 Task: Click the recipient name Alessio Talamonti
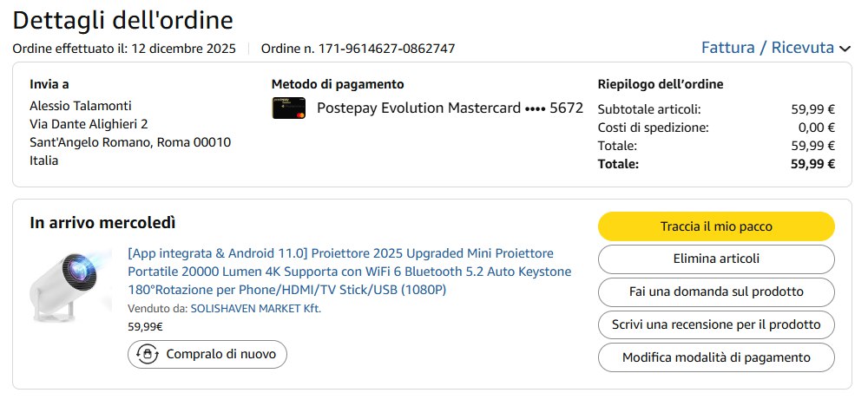point(81,106)
